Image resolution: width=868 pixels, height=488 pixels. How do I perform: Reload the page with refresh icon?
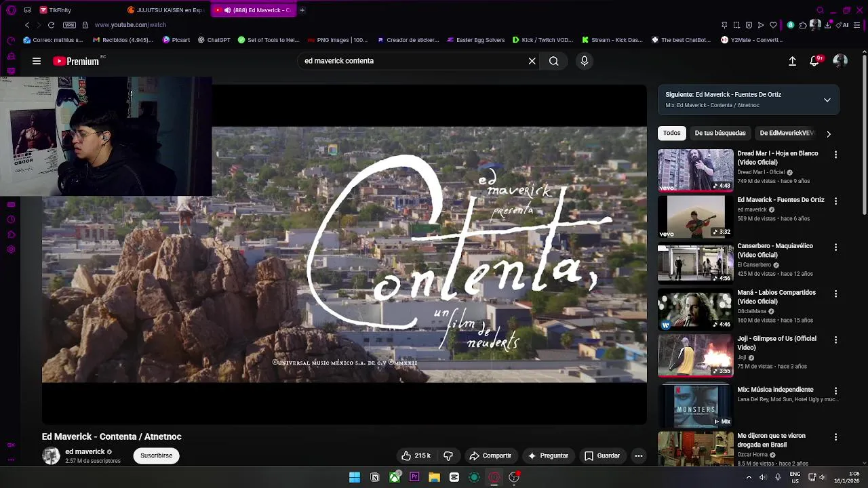[x=51, y=25]
